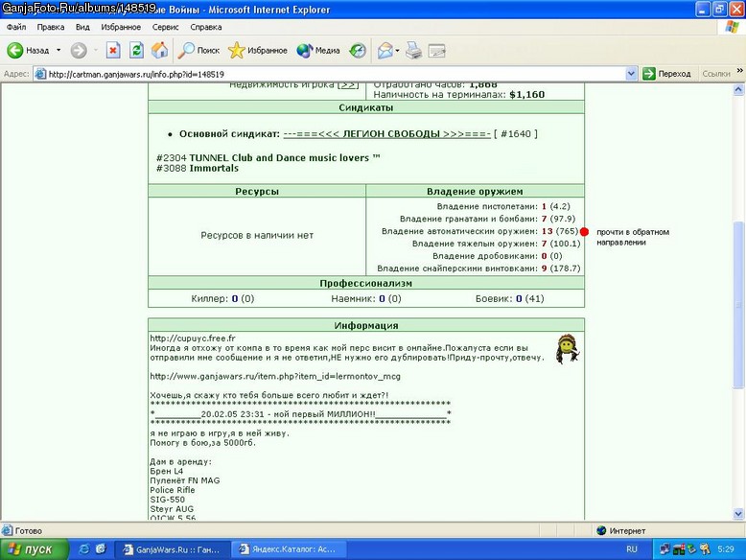Click the RU language indicator
This screenshot has width=746, height=560.
point(631,549)
